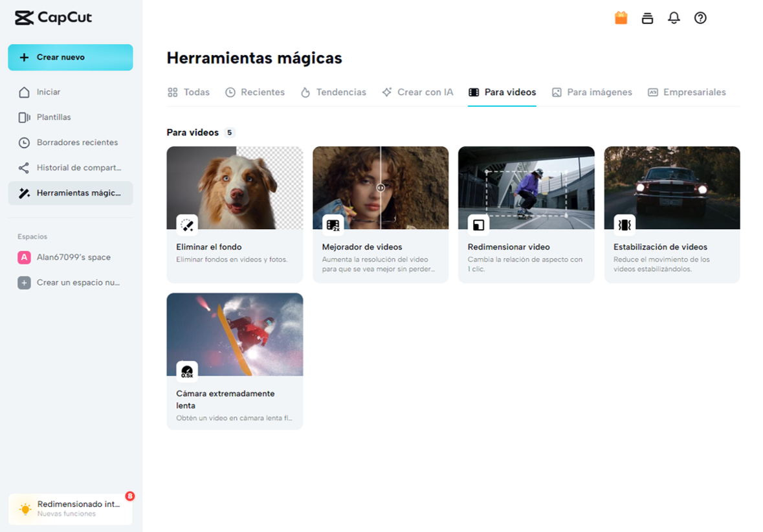Open the Redimensionado int... banner
Viewport: 763px width, 532px height.
[x=71, y=509]
